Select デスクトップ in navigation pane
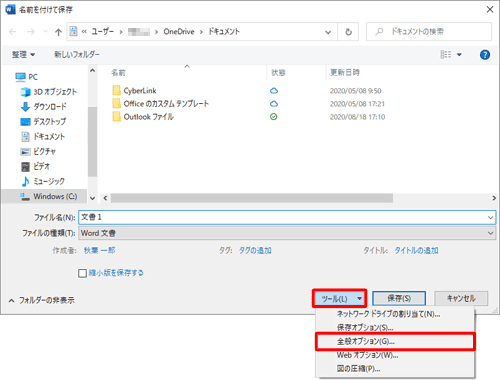 (x=43, y=122)
